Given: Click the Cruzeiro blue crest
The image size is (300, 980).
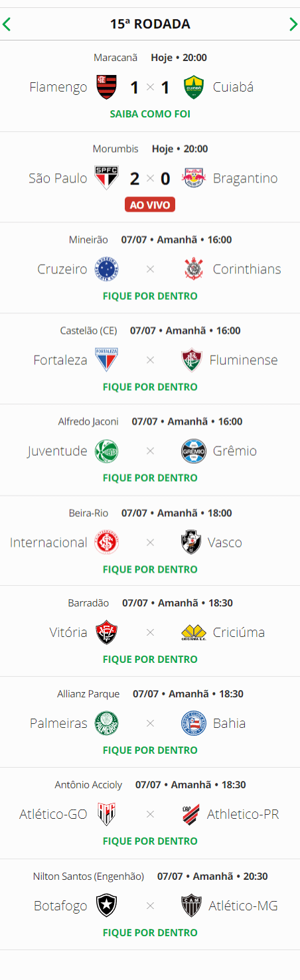Looking at the screenshot, I should tap(107, 269).
